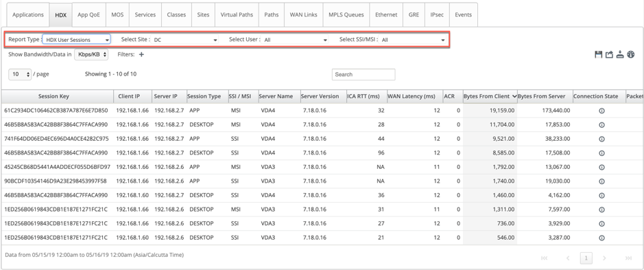Image resolution: width=644 pixels, height=270 pixels.
Task: Open connection state icon in row with 1,311.00 bytes
Action: (x=601, y=210)
